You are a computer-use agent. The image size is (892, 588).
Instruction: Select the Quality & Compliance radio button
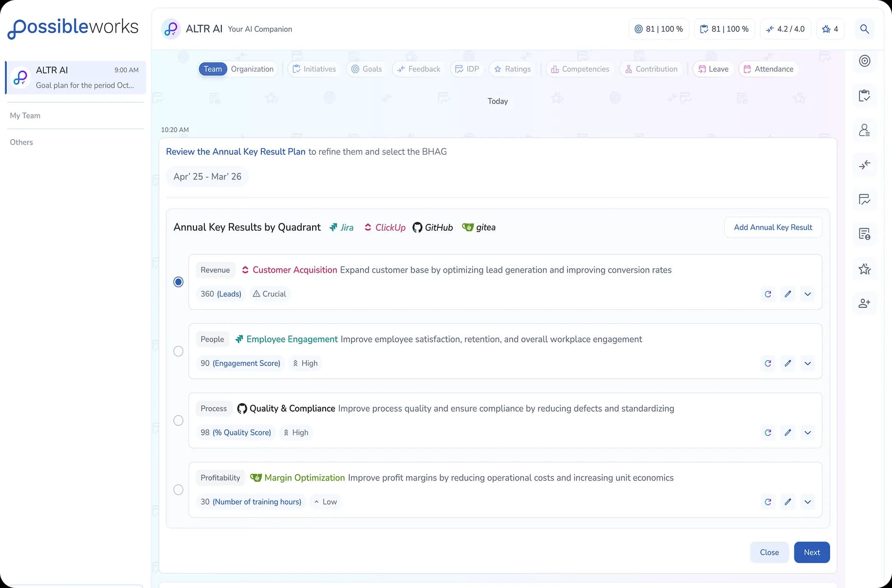[x=179, y=421]
